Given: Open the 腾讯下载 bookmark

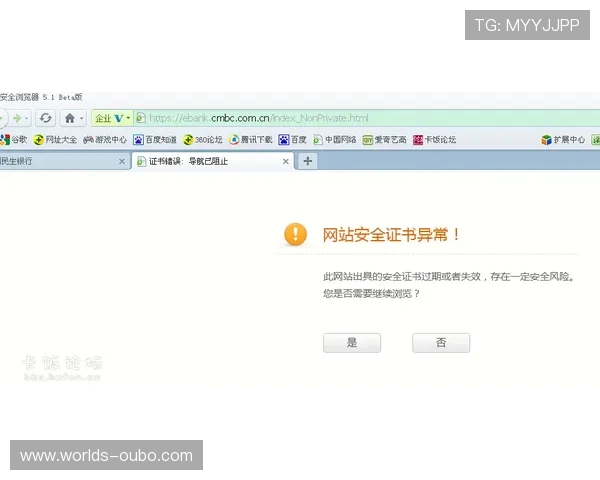Looking at the screenshot, I should tap(251, 140).
